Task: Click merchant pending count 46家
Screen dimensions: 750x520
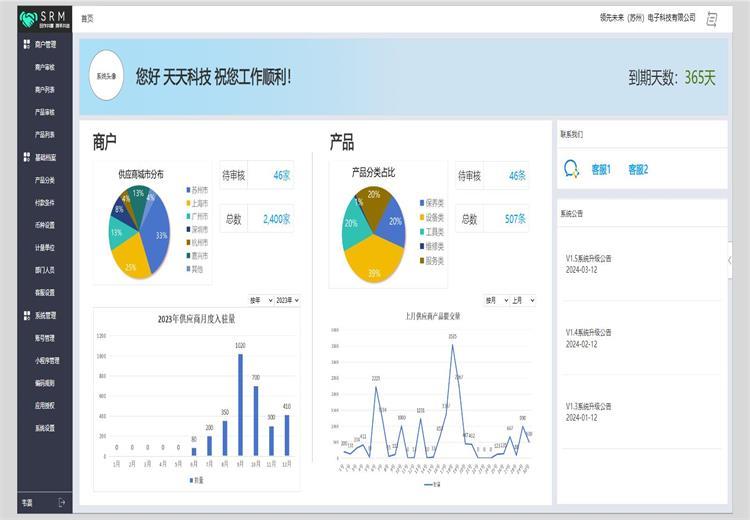Action: [281, 176]
